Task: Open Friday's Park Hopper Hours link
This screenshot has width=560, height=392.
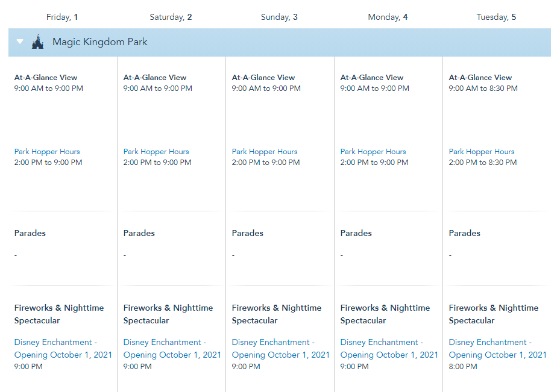Action: tap(47, 152)
